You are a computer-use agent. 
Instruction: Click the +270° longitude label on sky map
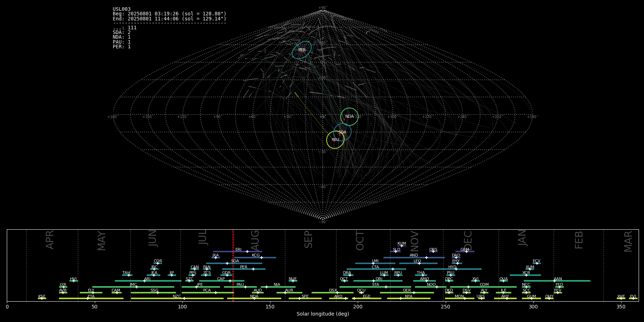[x=426, y=117]
